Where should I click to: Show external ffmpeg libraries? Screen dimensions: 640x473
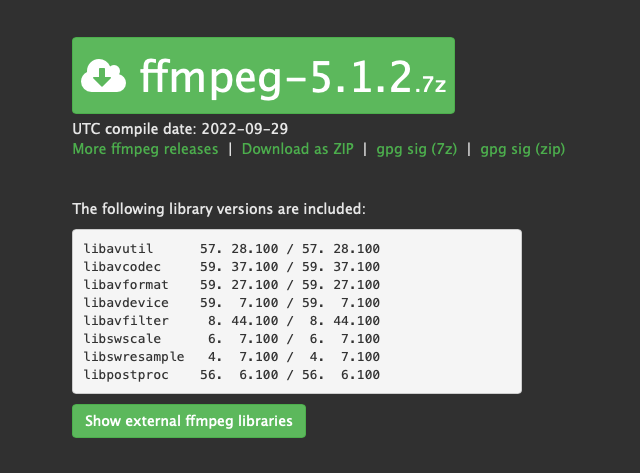point(188,421)
